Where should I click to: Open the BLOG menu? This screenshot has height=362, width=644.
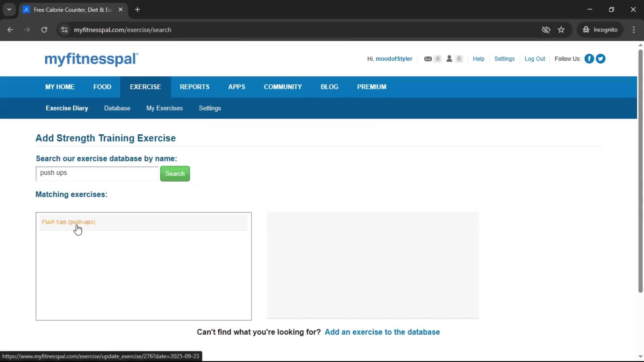coord(329,87)
